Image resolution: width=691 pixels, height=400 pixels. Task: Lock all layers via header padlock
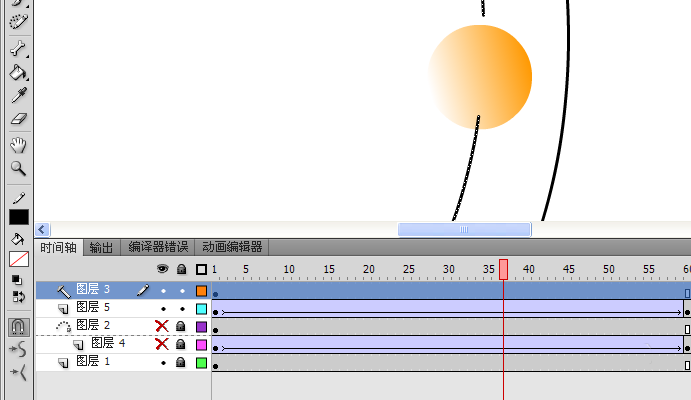182,269
